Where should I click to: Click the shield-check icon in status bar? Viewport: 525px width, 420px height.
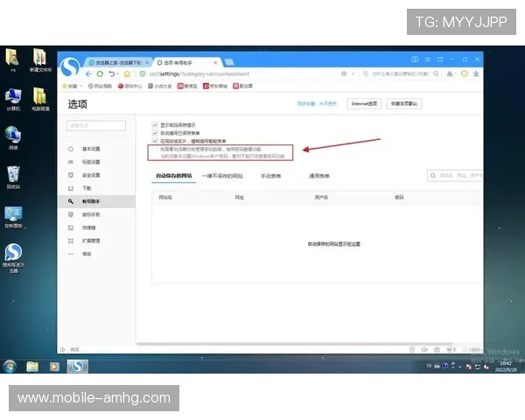click(x=412, y=350)
